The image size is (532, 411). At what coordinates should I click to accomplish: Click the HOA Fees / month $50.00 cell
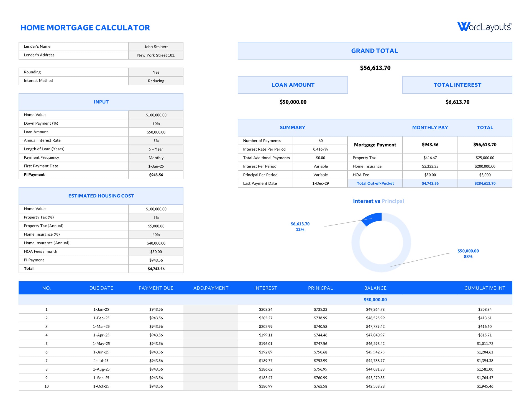point(156,252)
